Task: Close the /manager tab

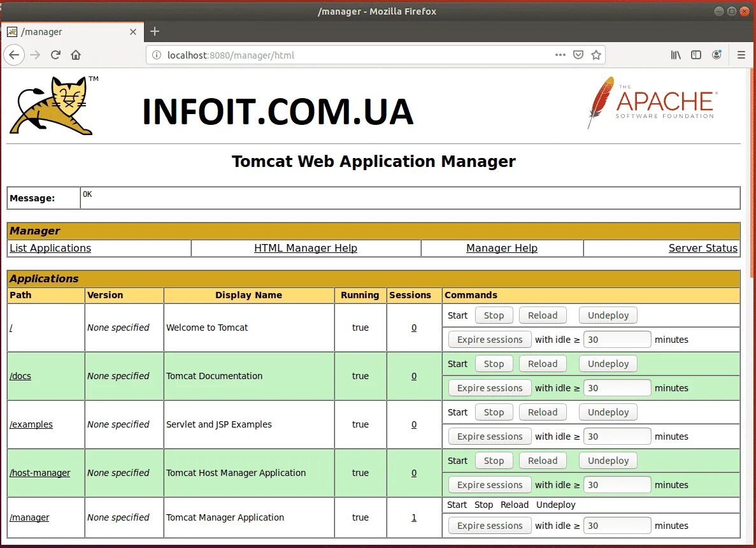Action: click(x=133, y=32)
